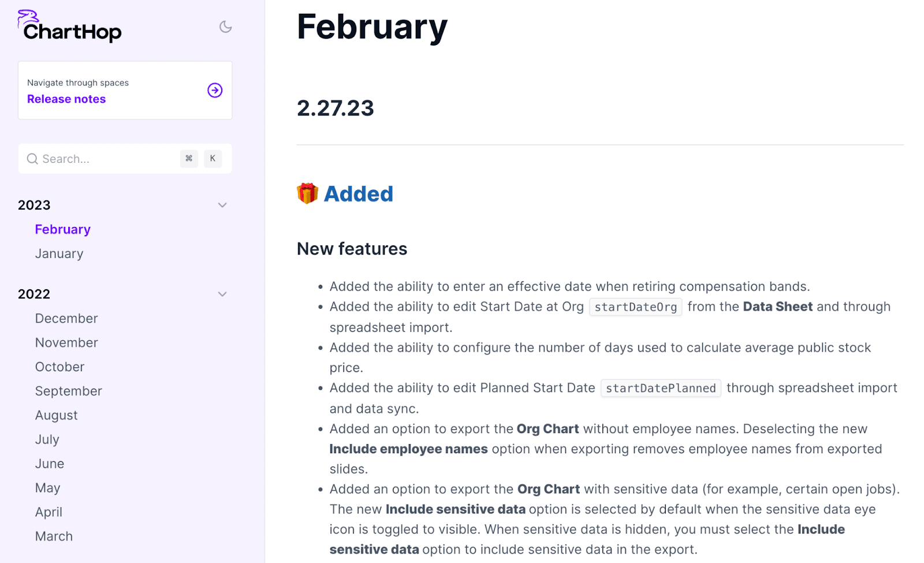Open January release notes
924x563 pixels.
59,253
